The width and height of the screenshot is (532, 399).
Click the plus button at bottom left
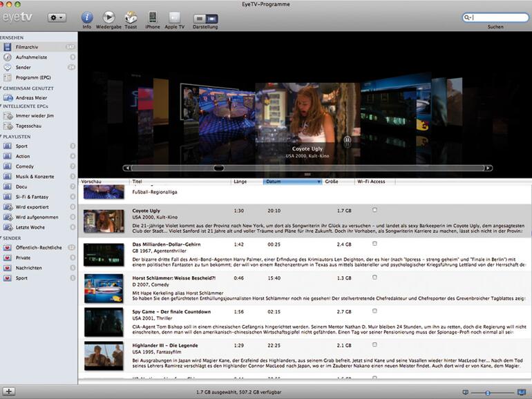[x=9, y=391]
